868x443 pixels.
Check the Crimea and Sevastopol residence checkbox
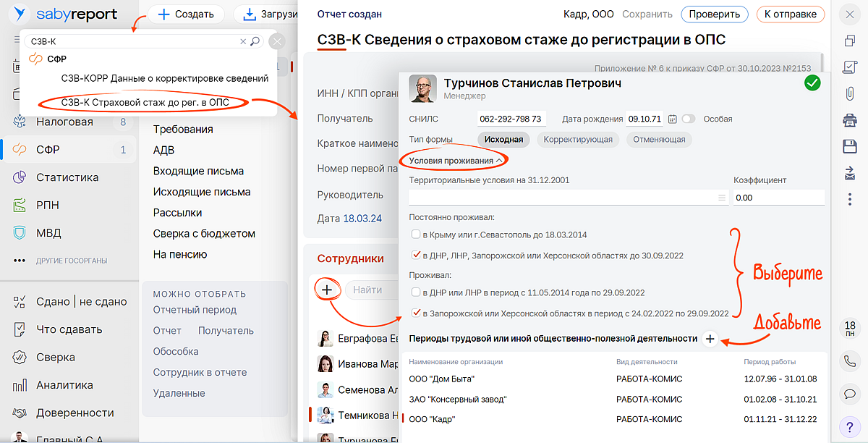tap(416, 235)
